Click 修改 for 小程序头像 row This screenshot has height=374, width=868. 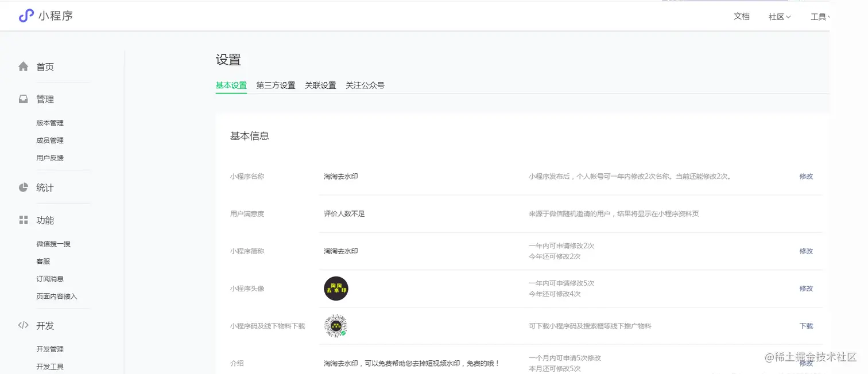806,289
